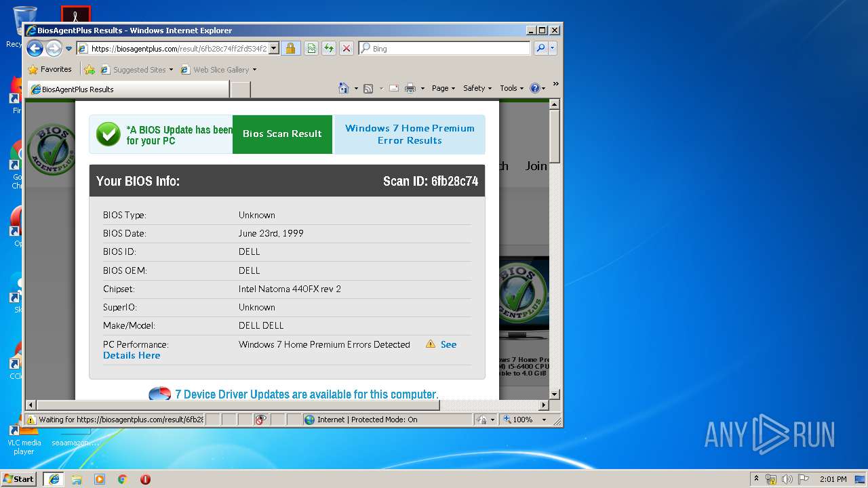Viewport: 868px width, 488px height.
Task: Click the Help question mark icon
Action: 534,88
